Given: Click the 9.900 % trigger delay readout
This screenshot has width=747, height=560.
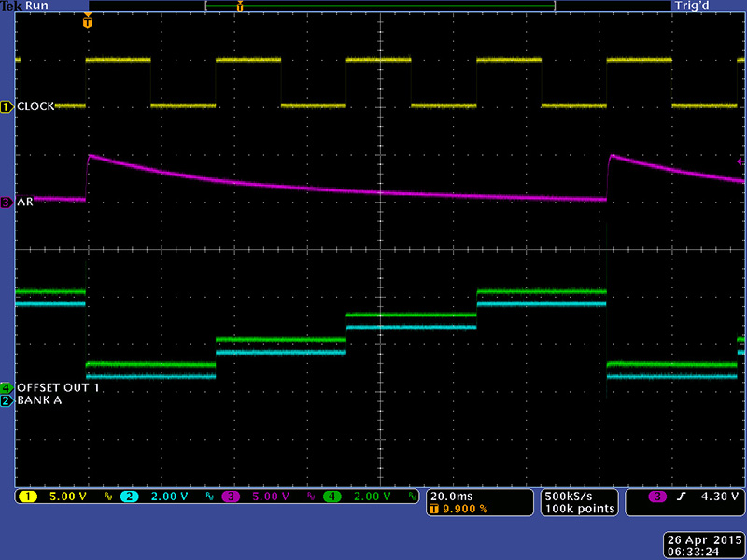Looking at the screenshot, I should coord(458,509).
